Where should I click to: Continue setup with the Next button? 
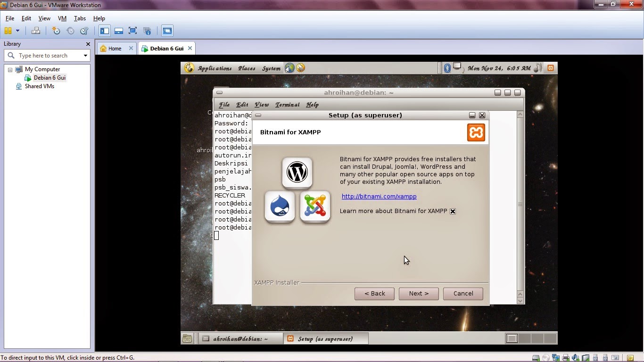[x=419, y=294]
